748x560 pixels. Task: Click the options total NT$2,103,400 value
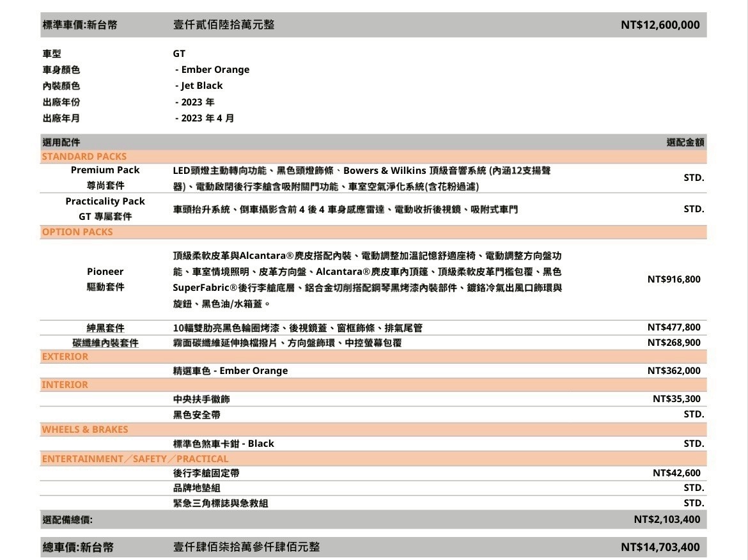(667, 519)
